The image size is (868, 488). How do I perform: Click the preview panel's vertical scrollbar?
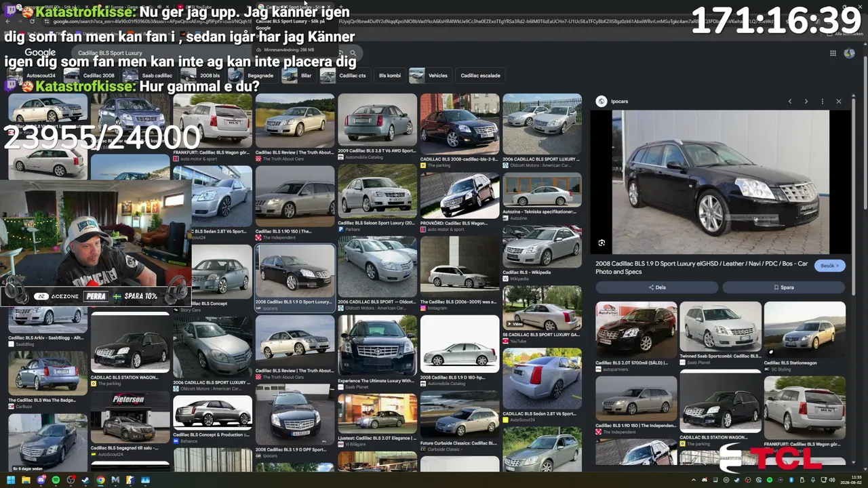tap(854, 197)
